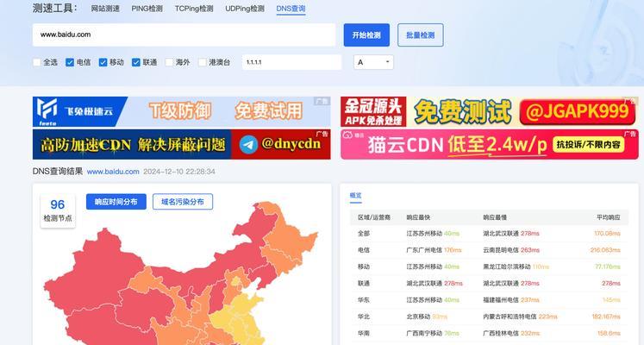Click the 响应最慢 column header
Screen dimensions: 644x345
[495, 217]
